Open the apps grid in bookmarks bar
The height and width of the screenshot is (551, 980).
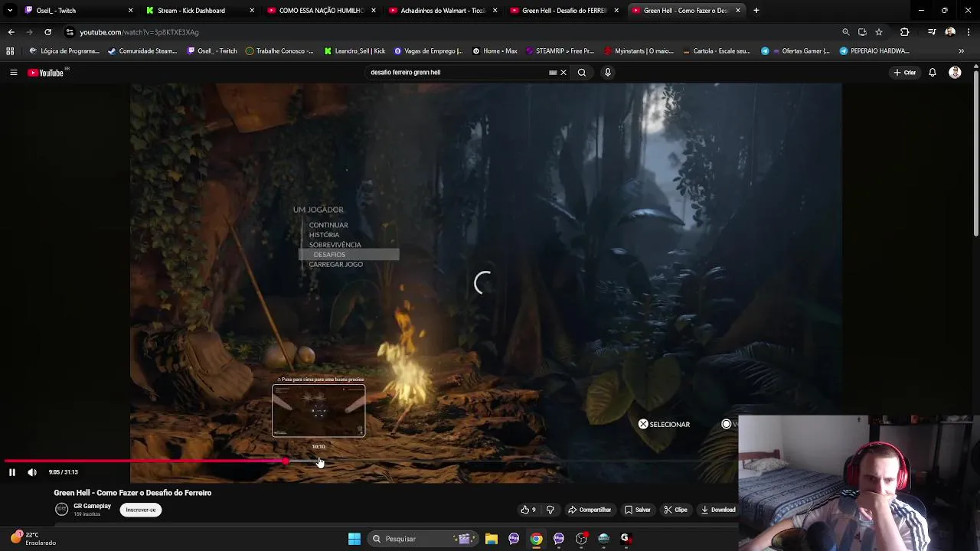click(10, 51)
